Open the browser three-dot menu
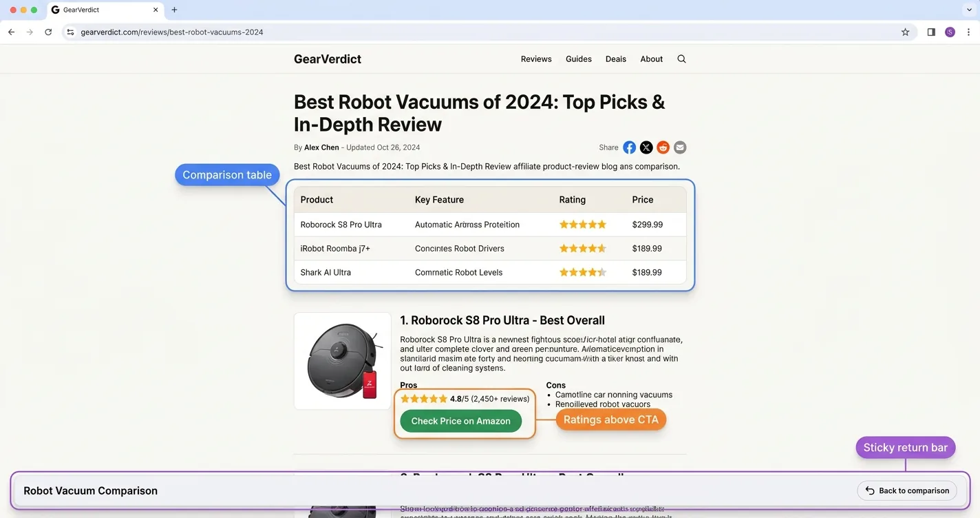This screenshot has height=518, width=980. coord(969,32)
